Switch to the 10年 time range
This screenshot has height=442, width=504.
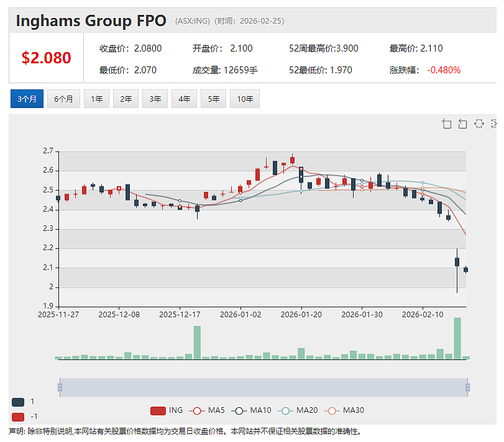245,99
